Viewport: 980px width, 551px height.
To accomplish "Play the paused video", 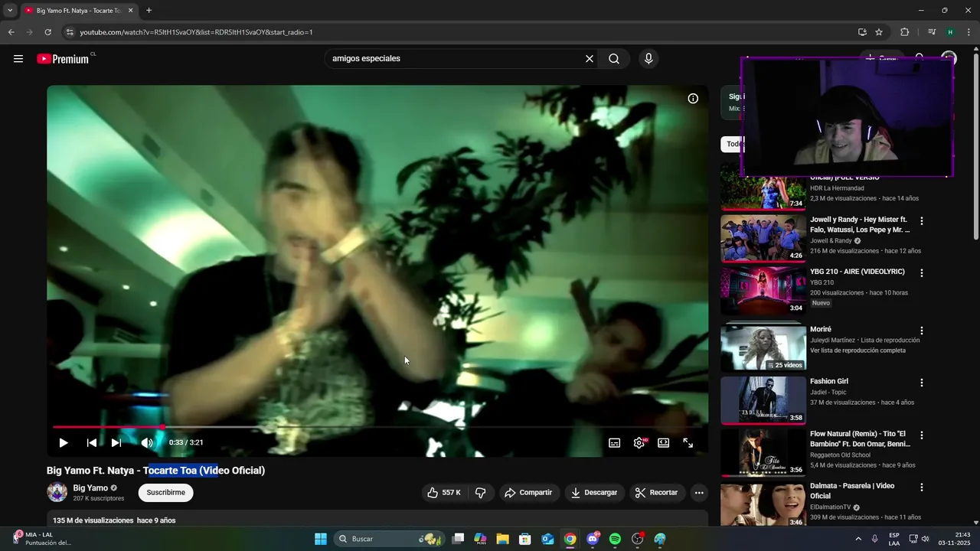I will [64, 442].
